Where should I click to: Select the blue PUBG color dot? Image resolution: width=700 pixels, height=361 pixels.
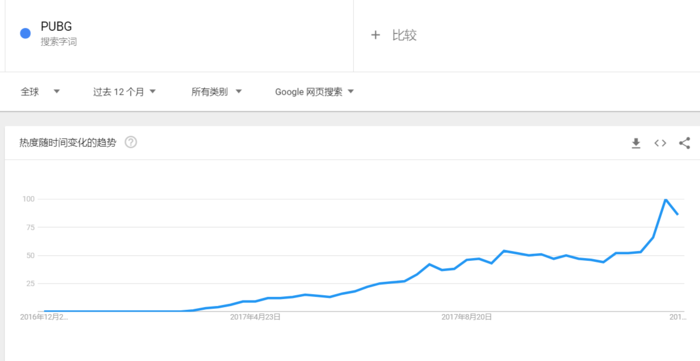click(x=25, y=33)
